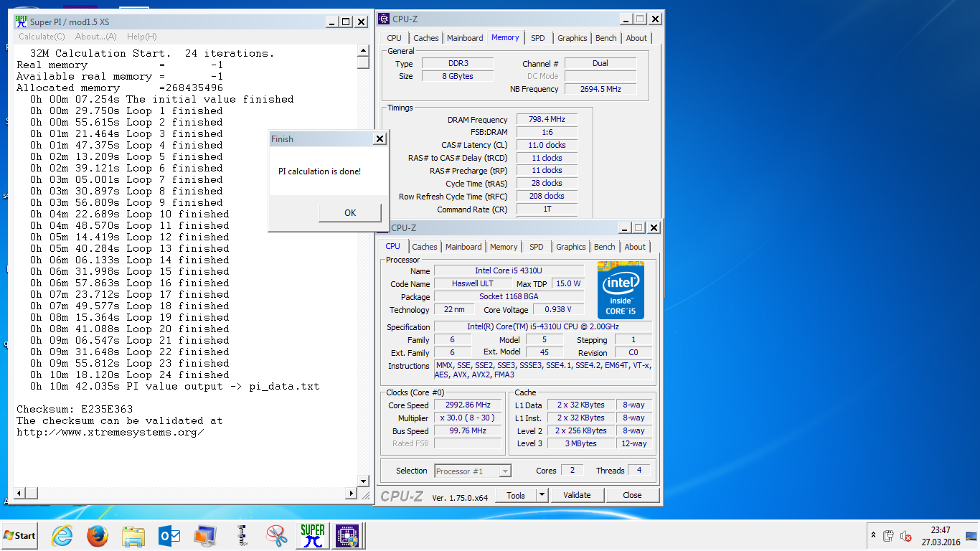
Task: Click the Super PI horizontal scrollbar left arrow
Action: [21, 493]
